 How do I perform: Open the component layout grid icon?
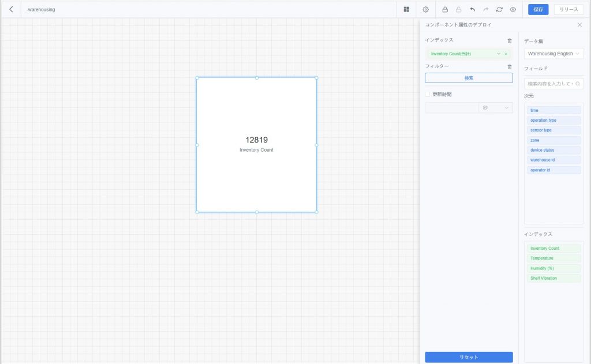point(406,9)
